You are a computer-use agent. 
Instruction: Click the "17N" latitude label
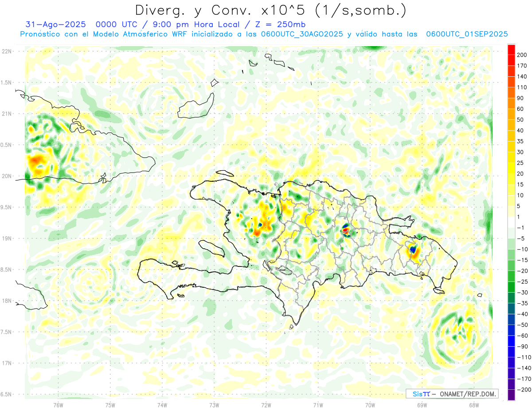point(6,363)
